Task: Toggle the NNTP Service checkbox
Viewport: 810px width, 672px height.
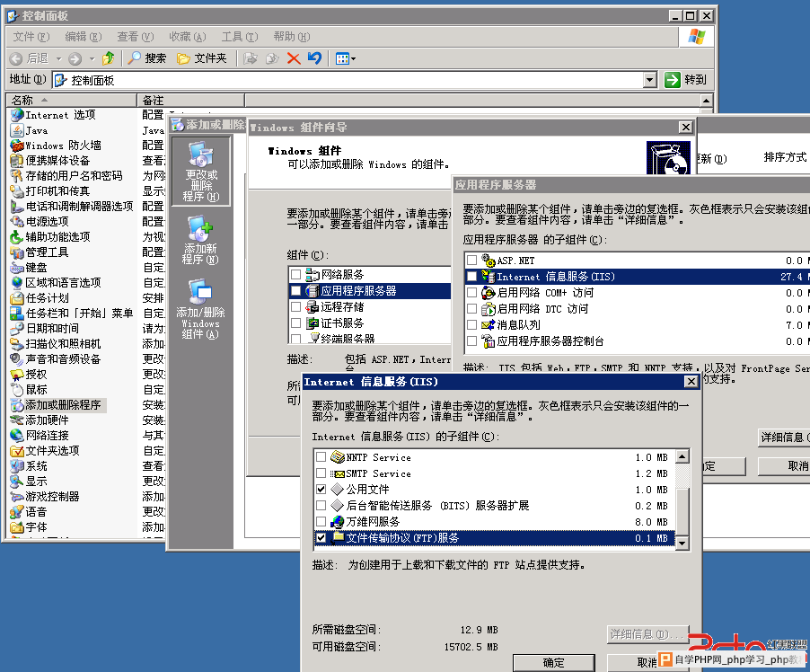Action: point(321,457)
